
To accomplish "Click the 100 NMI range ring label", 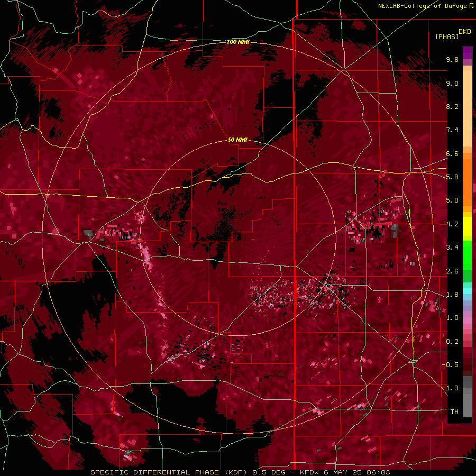I will click(x=238, y=42).
